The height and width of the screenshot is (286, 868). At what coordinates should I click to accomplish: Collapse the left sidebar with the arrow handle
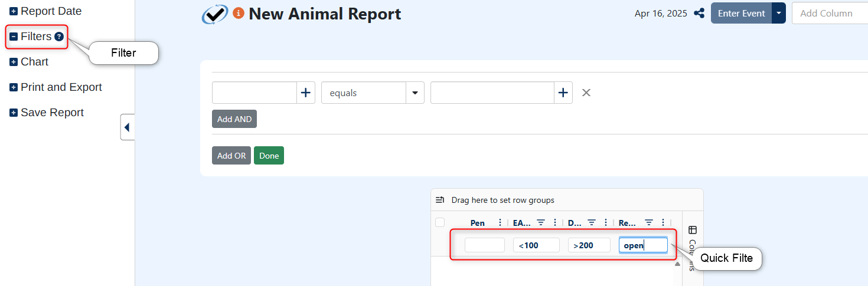[128, 127]
